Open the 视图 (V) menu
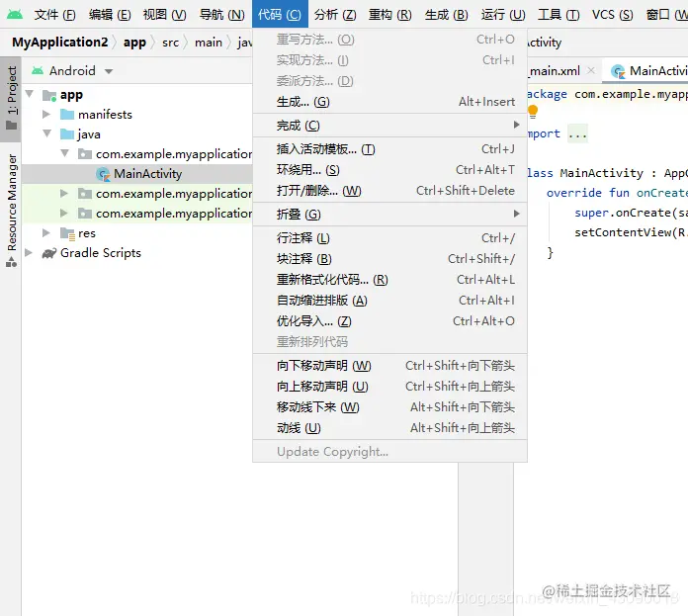Image resolution: width=688 pixels, height=616 pixels. [164, 15]
